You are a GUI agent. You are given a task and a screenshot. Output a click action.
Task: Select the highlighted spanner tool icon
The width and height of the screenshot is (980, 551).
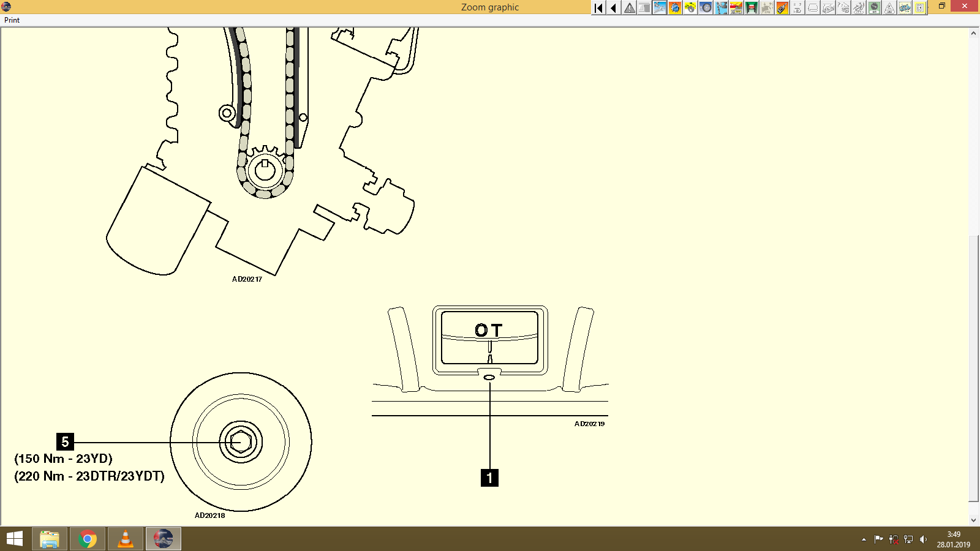click(x=659, y=8)
